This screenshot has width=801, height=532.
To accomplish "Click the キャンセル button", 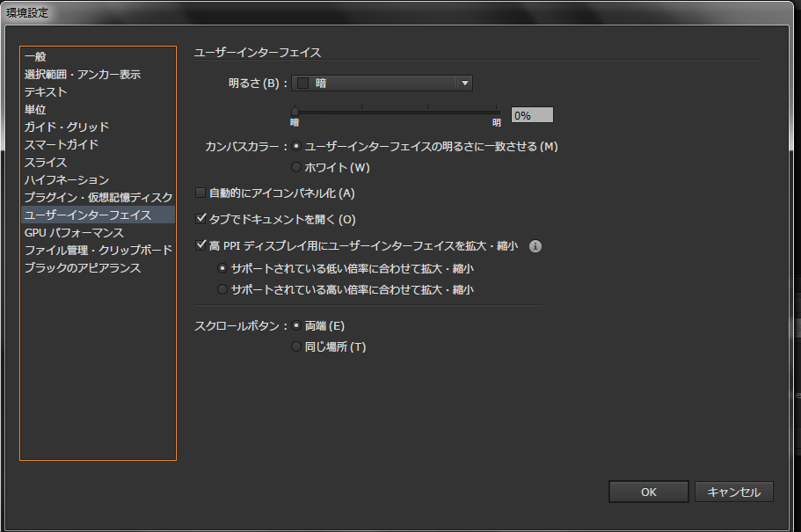I will [x=733, y=492].
